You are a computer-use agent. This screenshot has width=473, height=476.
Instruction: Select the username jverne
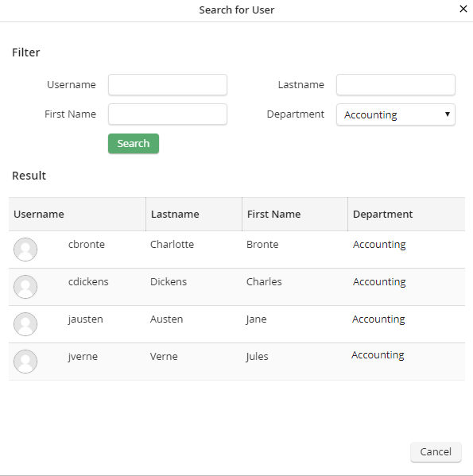83,357
